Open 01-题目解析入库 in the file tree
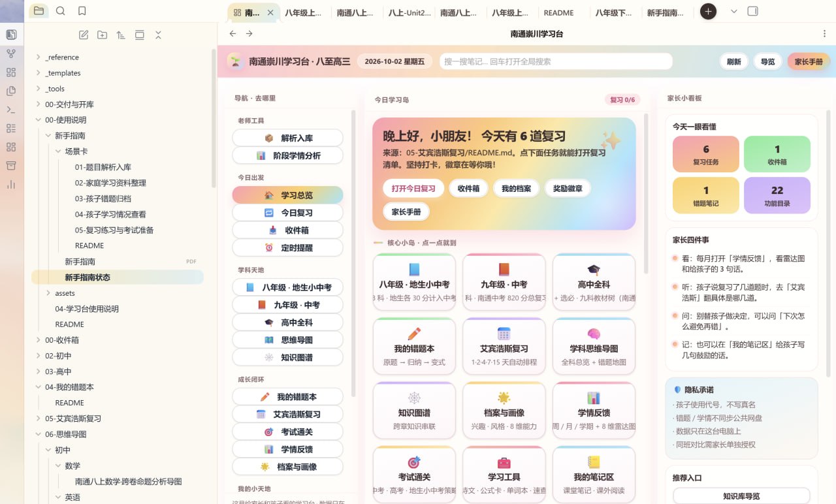 [x=103, y=167]
